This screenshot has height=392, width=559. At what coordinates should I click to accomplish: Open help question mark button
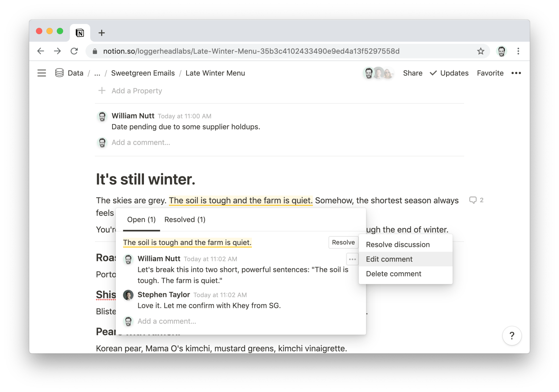[x=512, y=336]
